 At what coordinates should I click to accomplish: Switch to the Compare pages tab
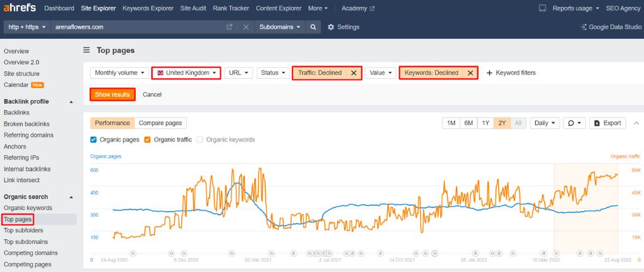(160, 123)
